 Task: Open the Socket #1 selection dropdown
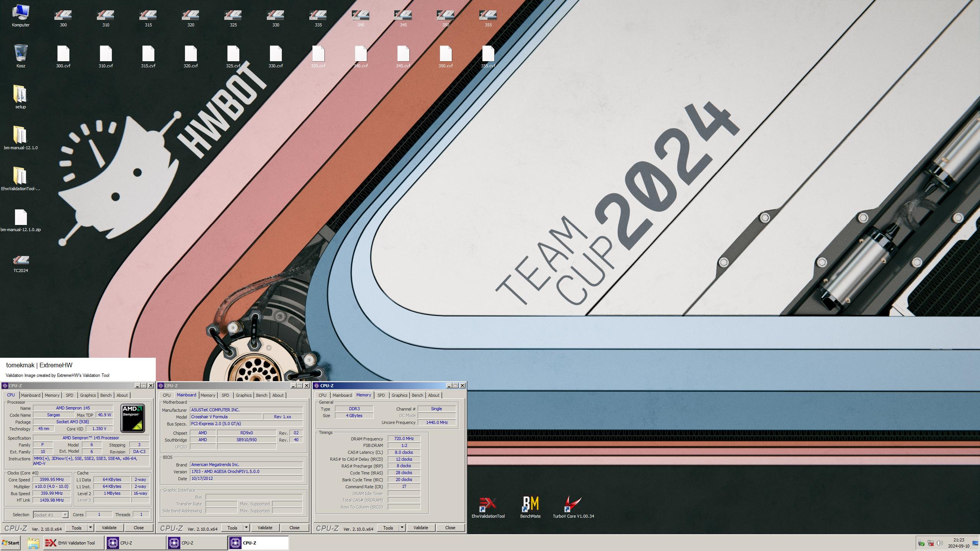(x=51, y=515)
